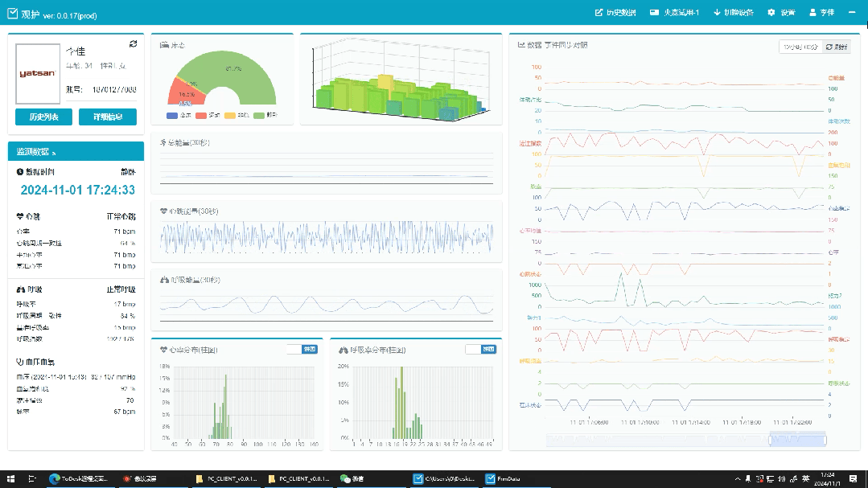Switch the respiration rate distribution chart toggle
The height and width of the screenshot is (488, 868).
pyautogui.click(x=480, y=349)
